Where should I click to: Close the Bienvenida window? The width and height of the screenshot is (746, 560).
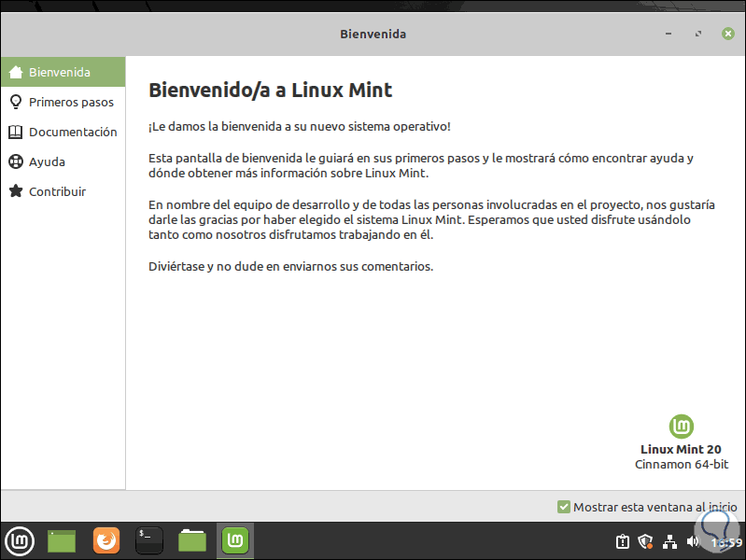pos(728,34)
